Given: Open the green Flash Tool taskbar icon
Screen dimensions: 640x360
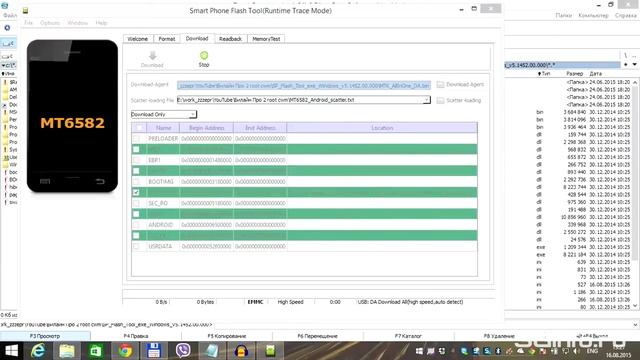Looking at the screenshot, I should (270, 351).
